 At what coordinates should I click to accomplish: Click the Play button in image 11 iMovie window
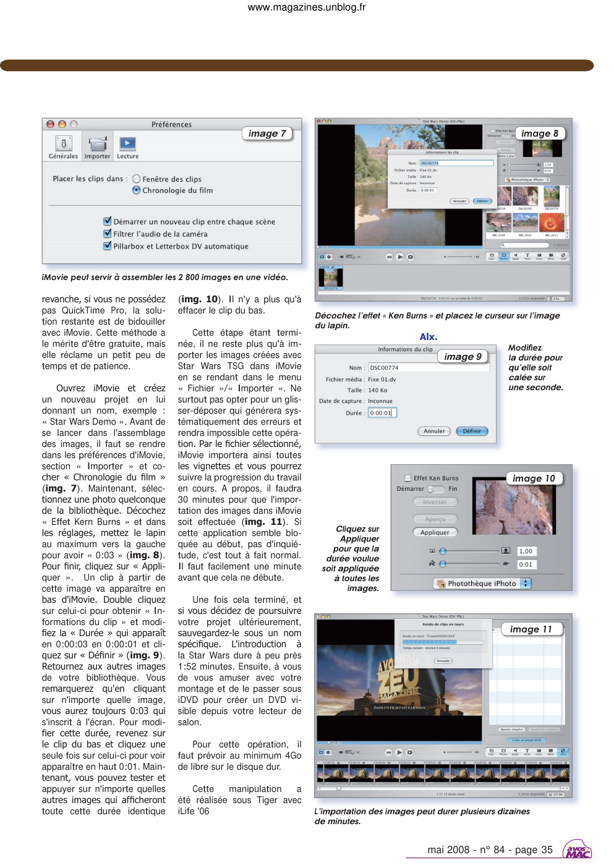tap(399, 752)
